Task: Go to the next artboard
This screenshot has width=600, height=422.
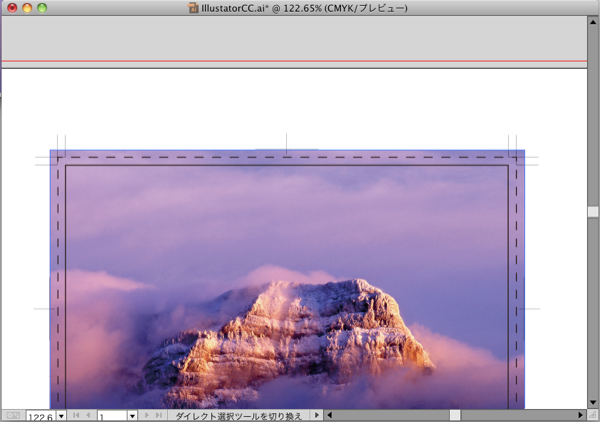Action: point(147,415)
